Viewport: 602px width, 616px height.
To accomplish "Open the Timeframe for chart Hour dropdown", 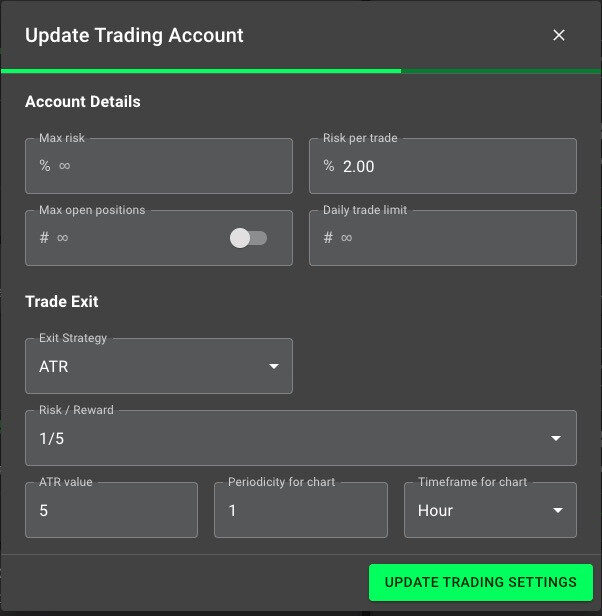I will [490, 510].
